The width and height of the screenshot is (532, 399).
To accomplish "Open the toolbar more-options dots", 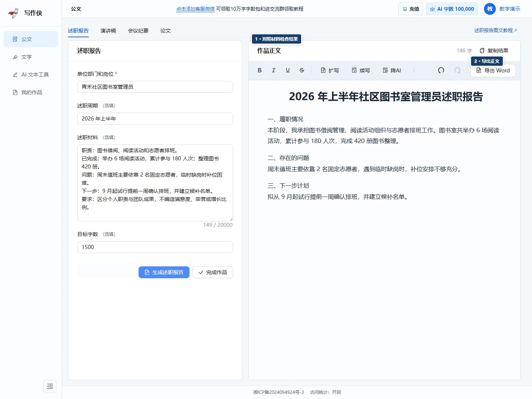I will tap(414, 70).
